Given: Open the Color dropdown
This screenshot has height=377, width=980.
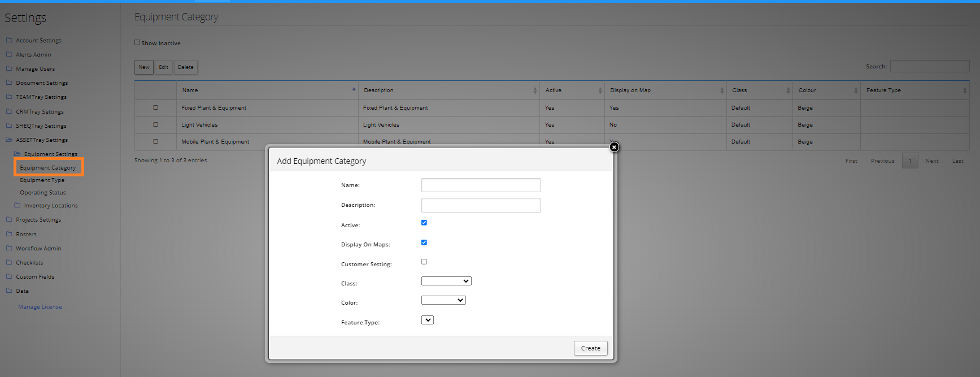Looking at the screenshot, I should 443,300.
